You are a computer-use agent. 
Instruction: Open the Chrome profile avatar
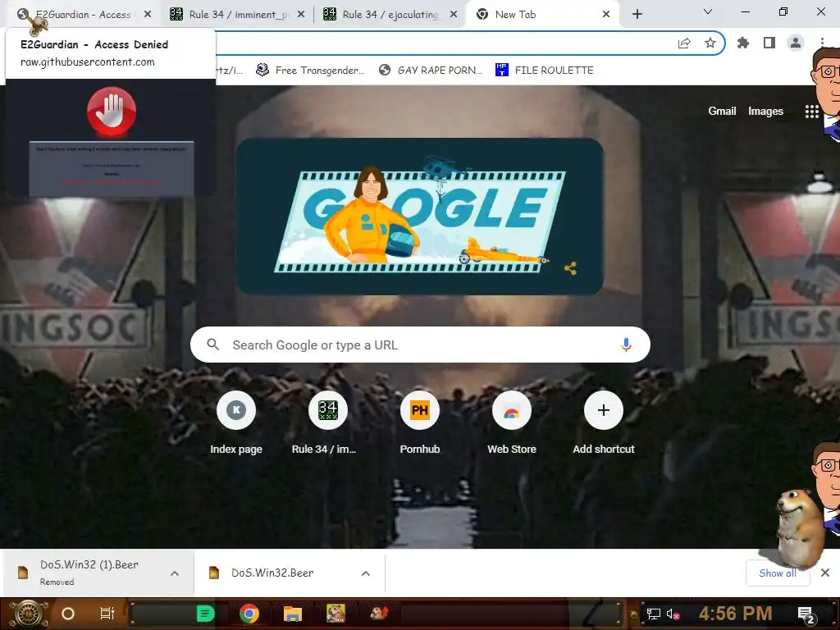click(x=796, y=43)
